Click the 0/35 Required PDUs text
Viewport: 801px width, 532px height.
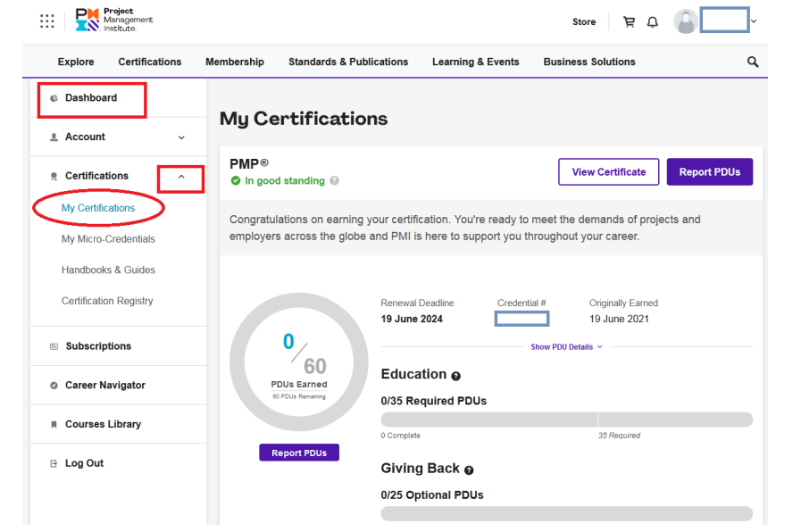coord(434,401)
